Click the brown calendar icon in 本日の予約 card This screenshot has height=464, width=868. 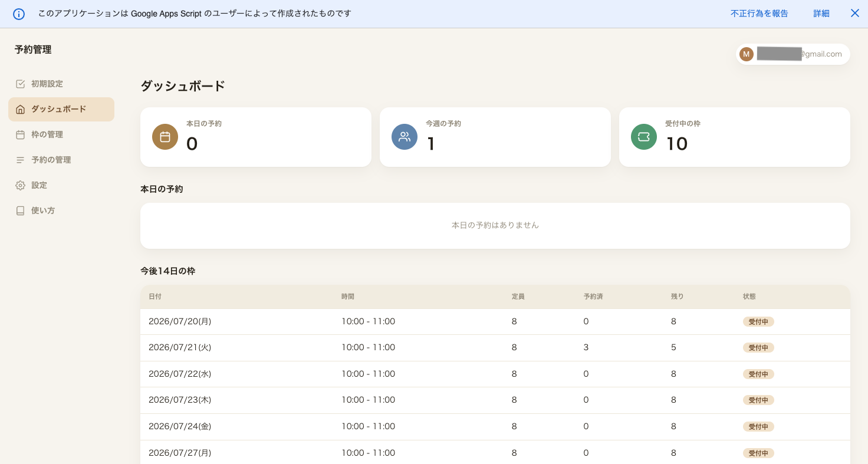tap(165, 137)
